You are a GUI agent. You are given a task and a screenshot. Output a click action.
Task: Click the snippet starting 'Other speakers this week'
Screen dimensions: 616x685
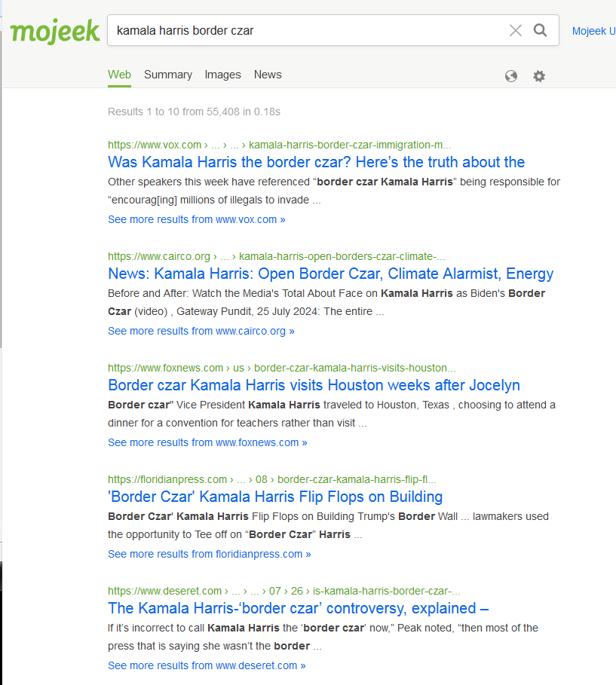coord(334,191)
